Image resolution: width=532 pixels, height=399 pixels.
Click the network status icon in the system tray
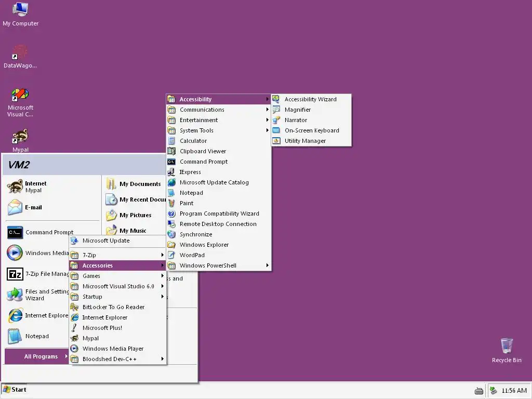494,391
